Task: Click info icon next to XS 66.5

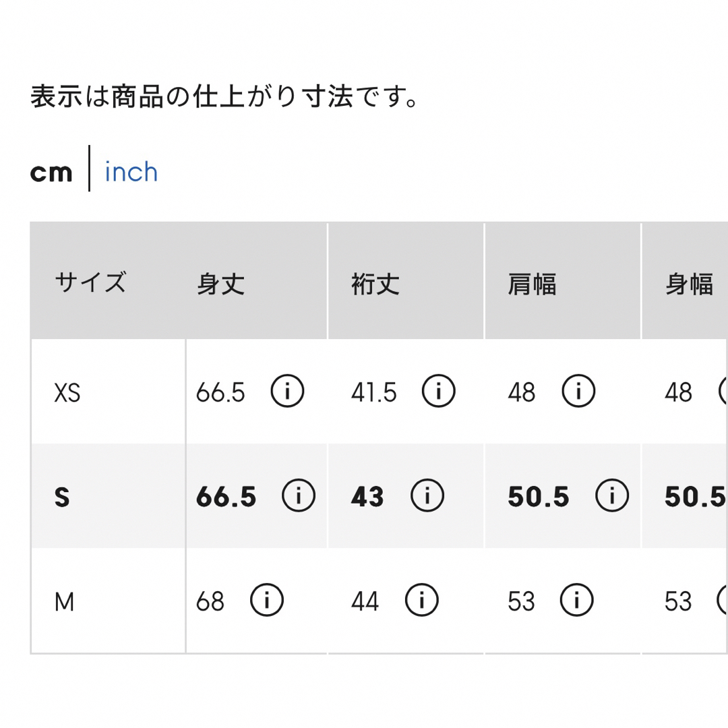Action: tap(287, 391)
